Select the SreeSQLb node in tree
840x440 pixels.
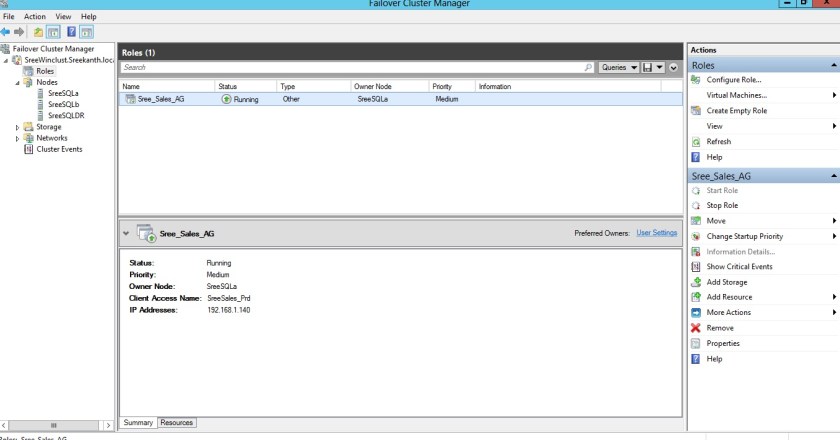[63, 104]
